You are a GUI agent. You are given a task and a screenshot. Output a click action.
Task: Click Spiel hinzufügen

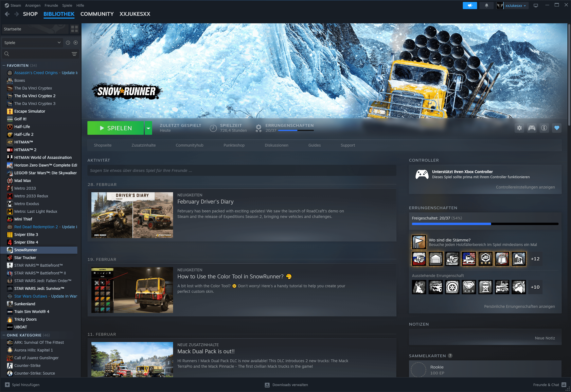pyautogui.click(x=26, y=385)
